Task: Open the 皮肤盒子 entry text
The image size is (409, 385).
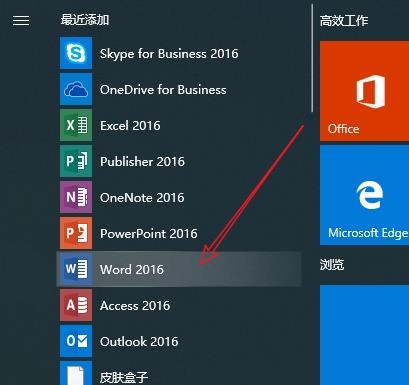Action: [124, 377]
